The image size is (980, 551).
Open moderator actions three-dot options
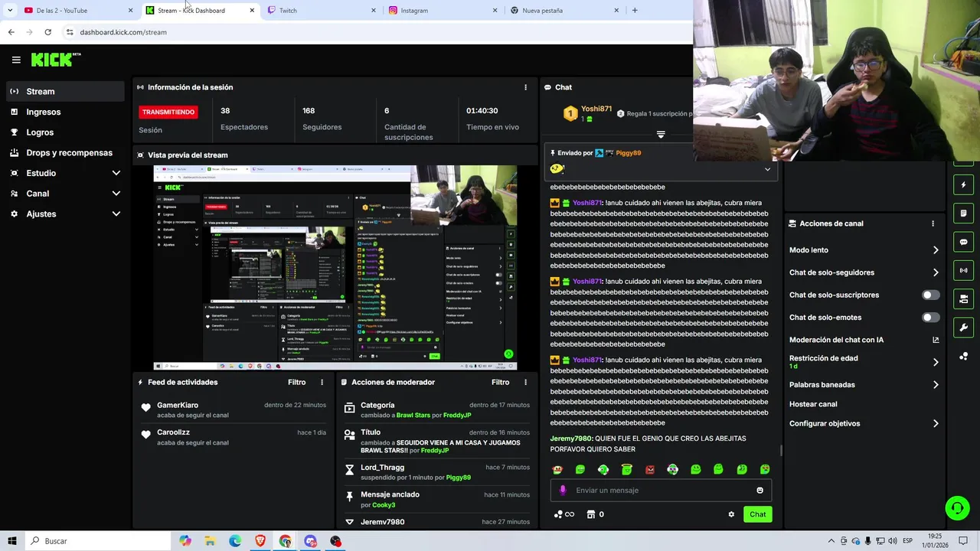click(x=525, y=382)
